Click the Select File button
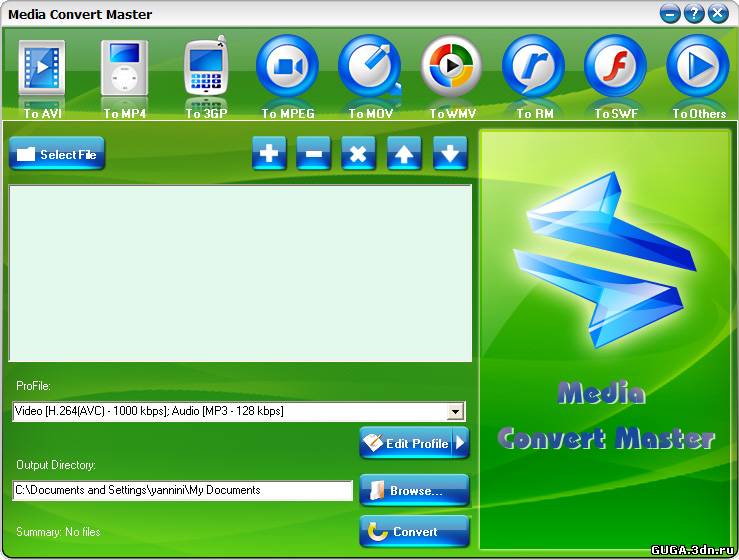Viewport: 739px width, 560px height. 57,153
